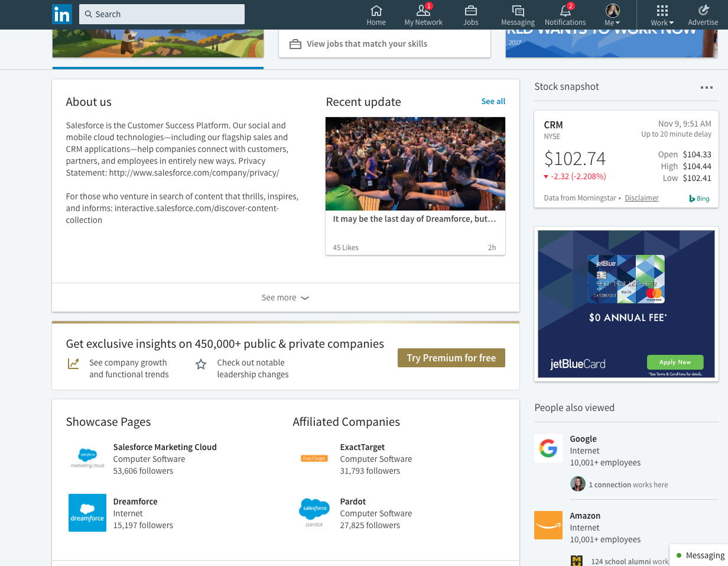Click the Google logo in People also viewed
This screenshot has width=728, height=566.
pyautogui.click(x=548, y=449)
